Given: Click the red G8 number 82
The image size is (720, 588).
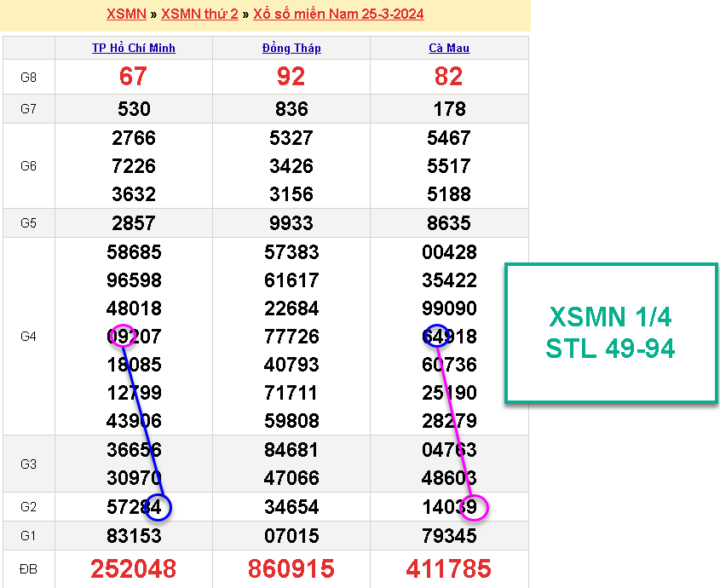Looking at the screenshot, I should tap(449, 77).
